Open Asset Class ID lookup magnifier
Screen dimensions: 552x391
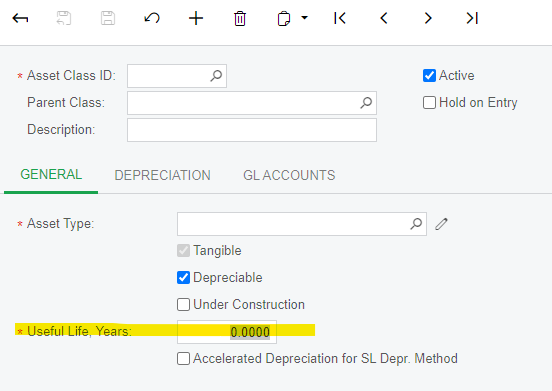pos(216,76)
